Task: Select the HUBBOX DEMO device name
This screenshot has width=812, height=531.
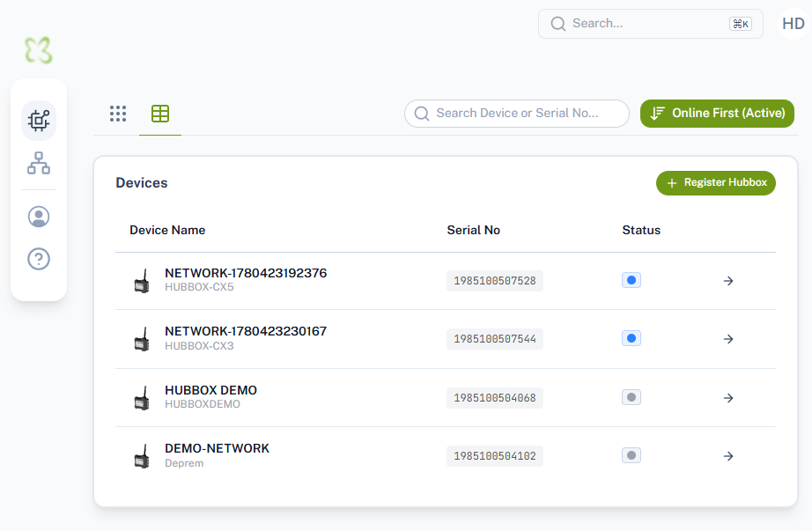Action: click(x=210, y=390)
